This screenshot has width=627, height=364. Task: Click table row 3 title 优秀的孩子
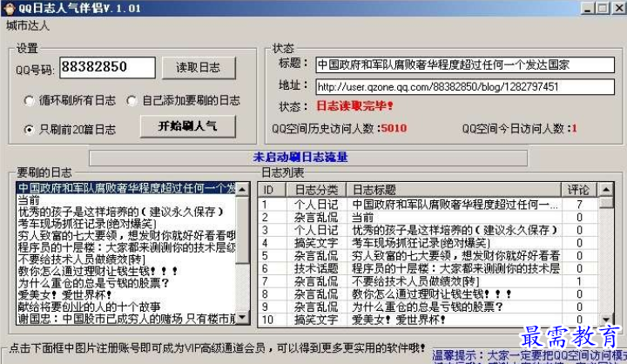(x=455, y=231)
